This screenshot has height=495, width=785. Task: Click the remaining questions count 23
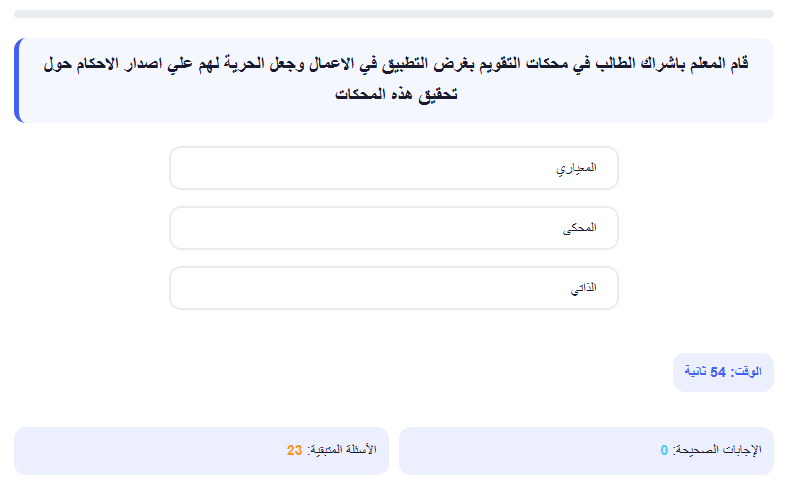click(x=294, y=450)
